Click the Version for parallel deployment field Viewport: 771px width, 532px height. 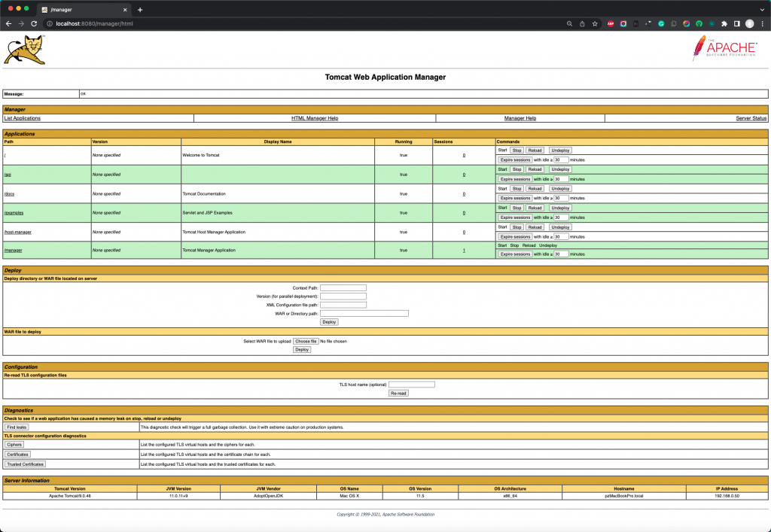[x=343, y=296]
